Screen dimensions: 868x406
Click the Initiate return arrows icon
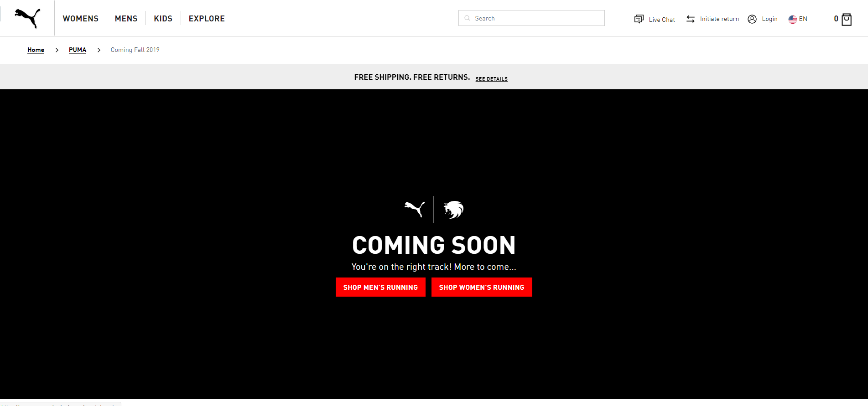click(691, 19)
